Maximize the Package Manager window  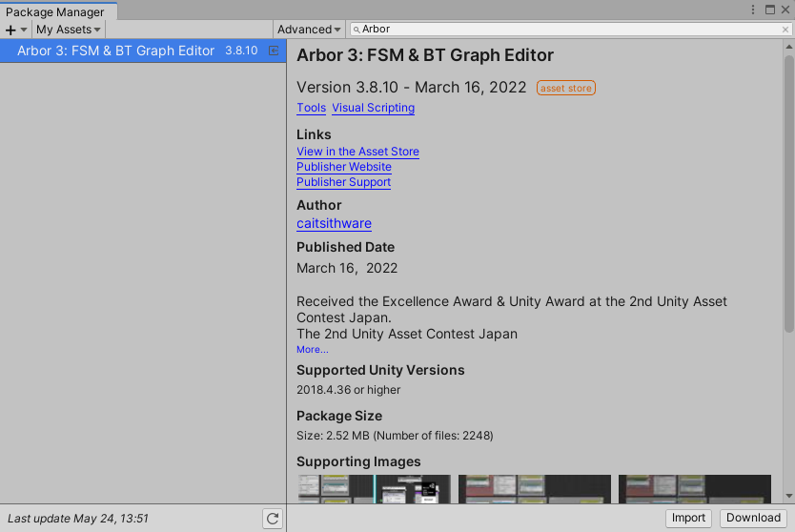(770, 10)
